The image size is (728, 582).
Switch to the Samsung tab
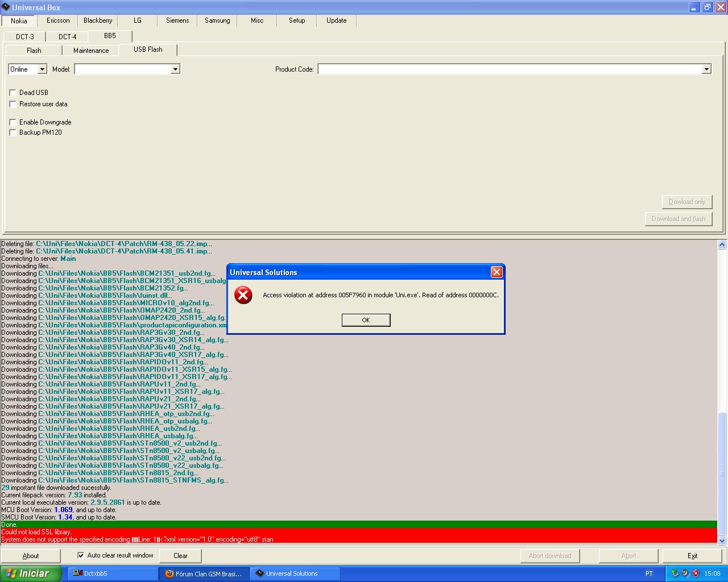[217, 20]
